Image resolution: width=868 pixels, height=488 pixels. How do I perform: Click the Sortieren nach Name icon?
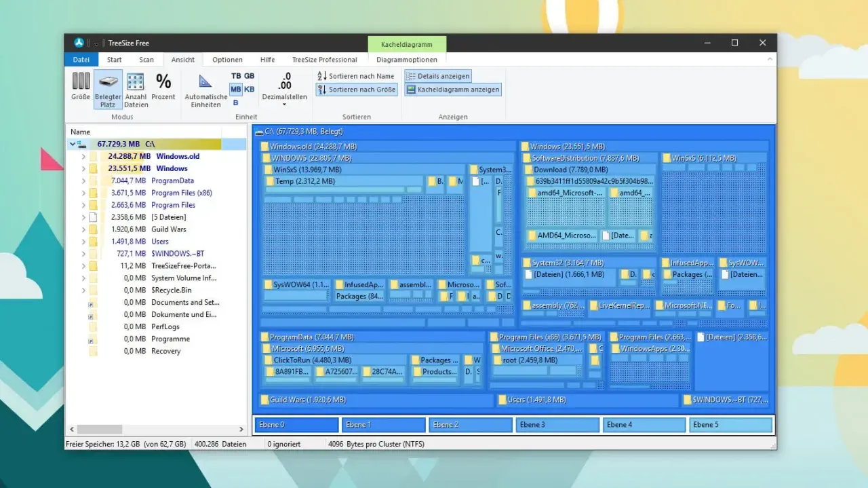click(x=323, y=76)
